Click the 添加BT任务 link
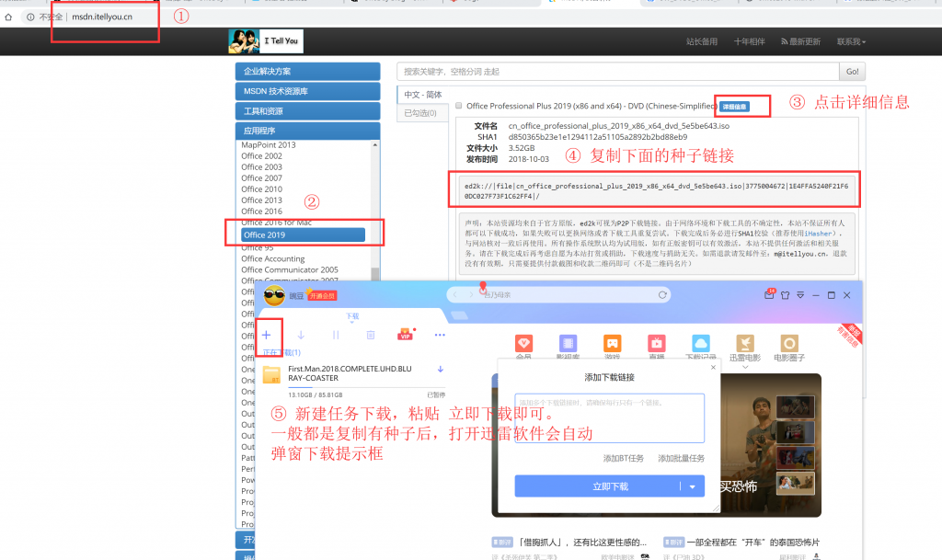 coord(623,459)
